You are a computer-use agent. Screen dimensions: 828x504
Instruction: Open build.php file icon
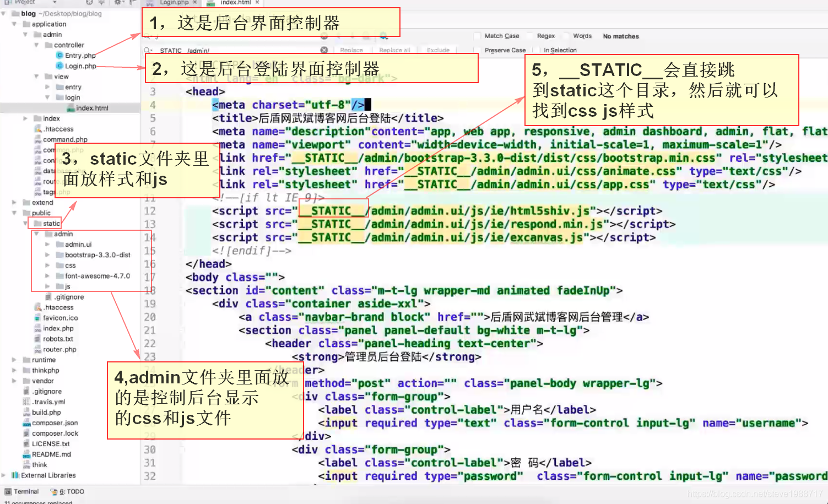pos(26,412)
